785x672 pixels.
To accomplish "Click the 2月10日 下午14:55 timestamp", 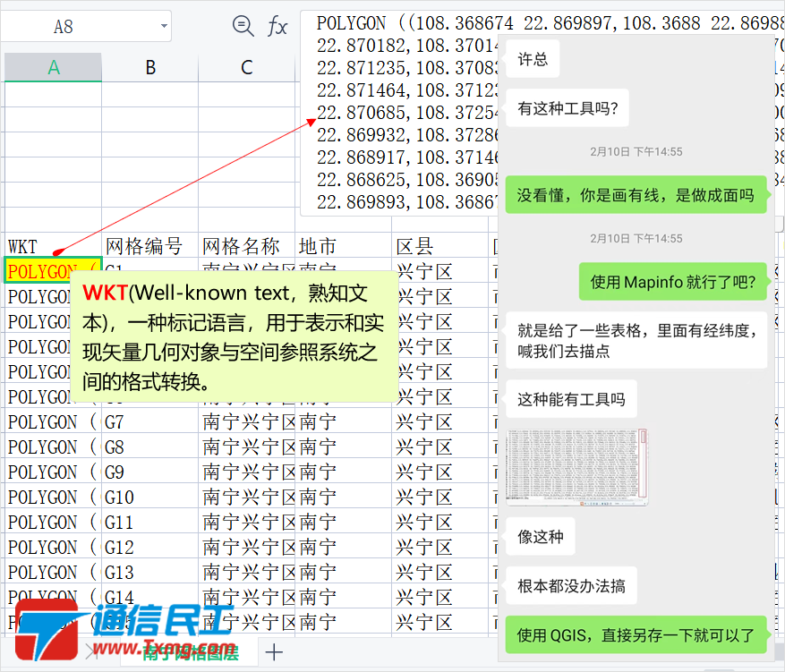I will tap(636, 151).
